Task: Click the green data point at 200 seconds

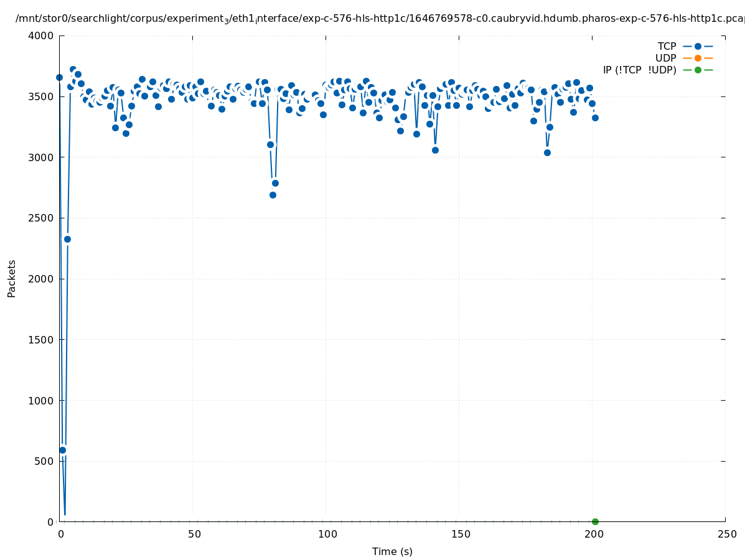Action: tap(595, 521)
